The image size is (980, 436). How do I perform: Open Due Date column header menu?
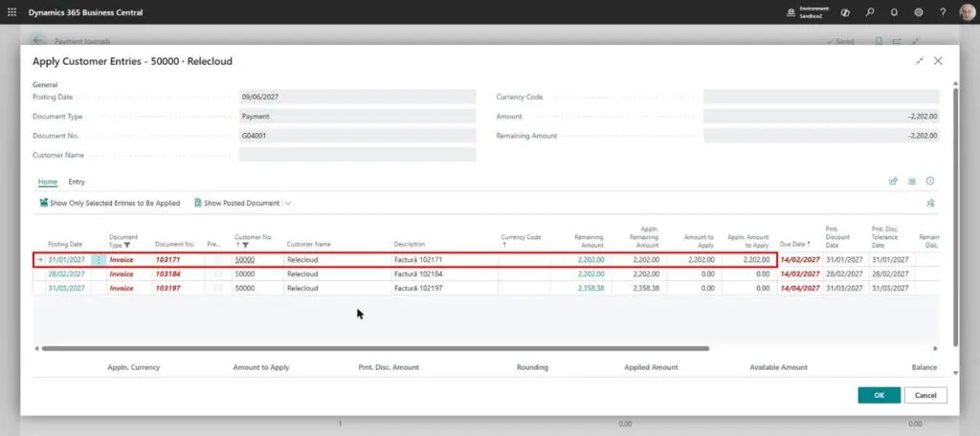click(795, 244)
